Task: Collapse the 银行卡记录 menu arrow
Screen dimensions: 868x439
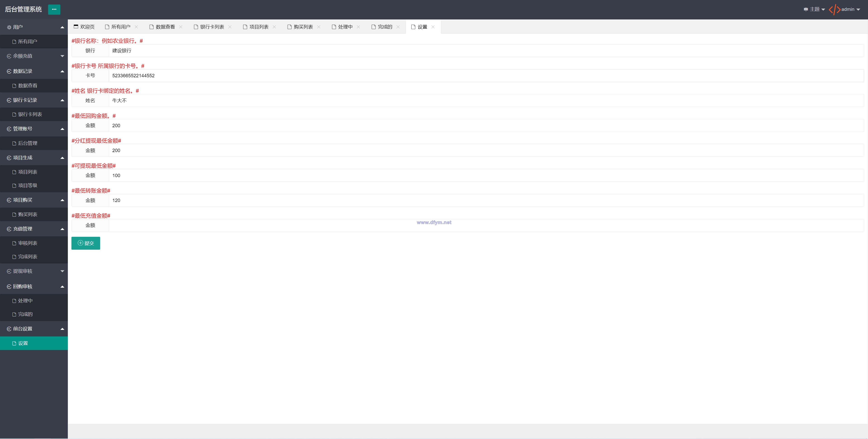Action: 62,100
